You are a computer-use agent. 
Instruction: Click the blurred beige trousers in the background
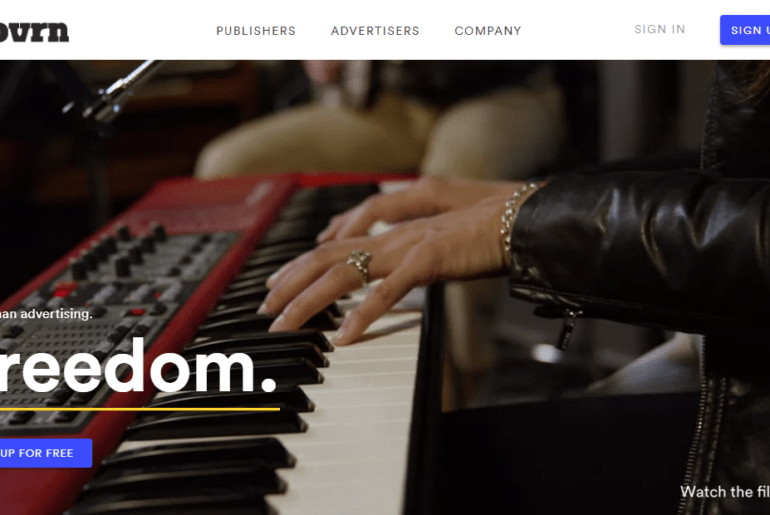point(383,135)
